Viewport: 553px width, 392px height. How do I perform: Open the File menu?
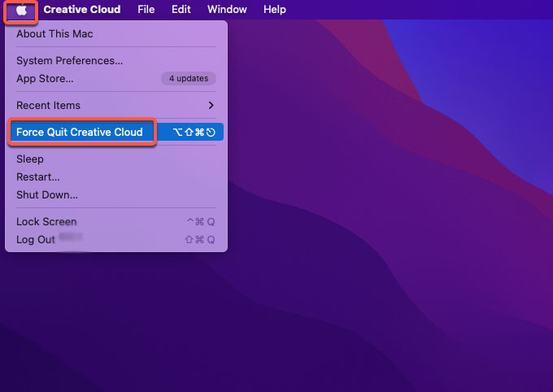pyautogui.click(x=146, y=10)
